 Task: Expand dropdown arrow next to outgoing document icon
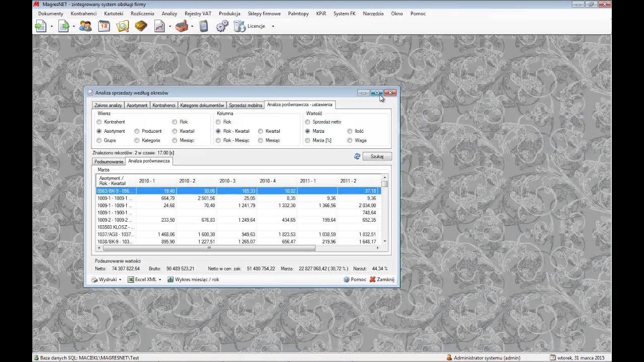[x=73, y=26]
